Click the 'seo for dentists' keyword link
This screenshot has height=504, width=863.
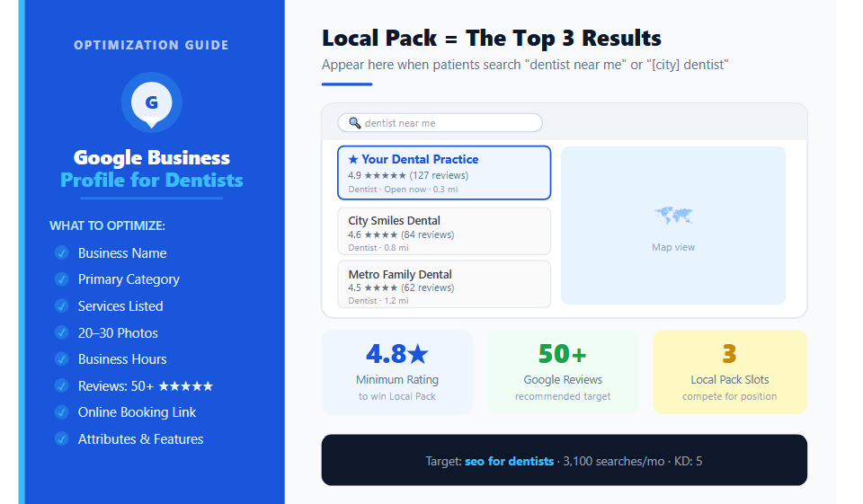click(x=509, y=461)
